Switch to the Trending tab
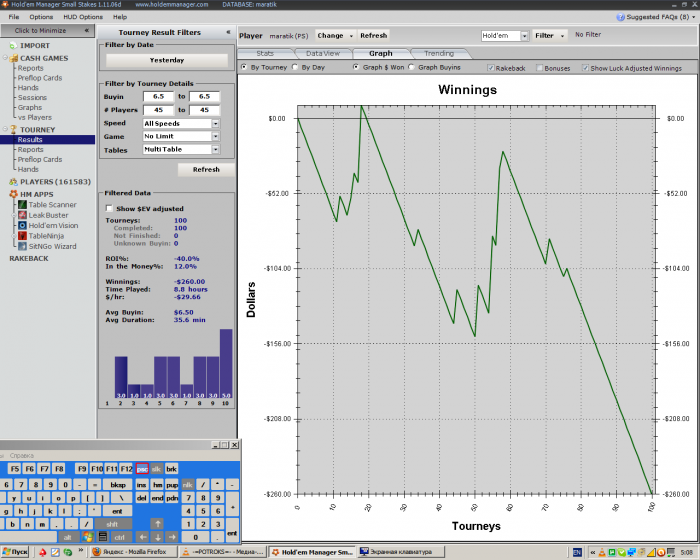 (x=438, y=53)
